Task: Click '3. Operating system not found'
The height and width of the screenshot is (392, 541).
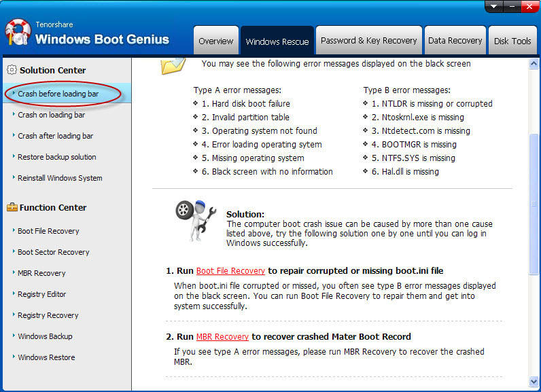Action: (x=259, y=130)
